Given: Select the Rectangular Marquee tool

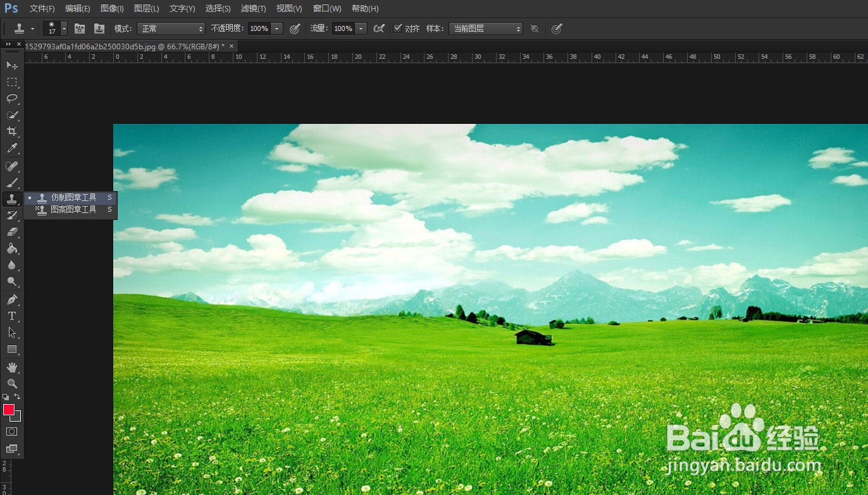Looking at the screenshot, I should click(x=11, y=82).
